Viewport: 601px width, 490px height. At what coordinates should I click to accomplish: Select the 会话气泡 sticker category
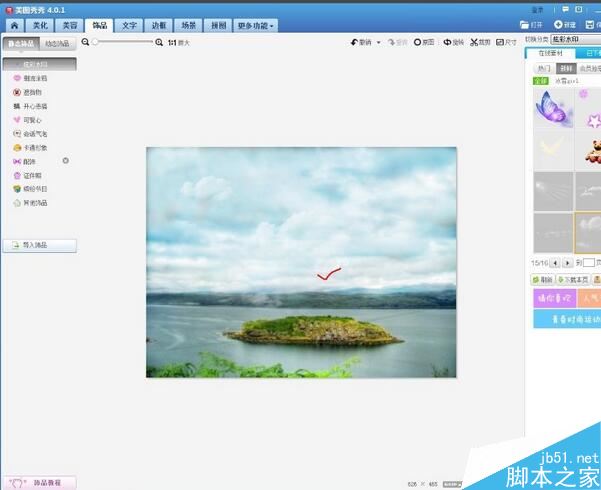[x=31, y=134]
